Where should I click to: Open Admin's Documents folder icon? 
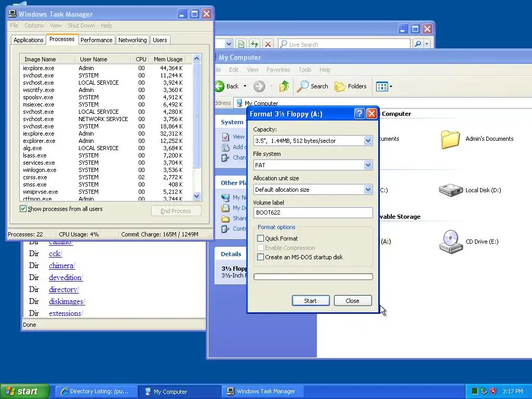(450, 139)
